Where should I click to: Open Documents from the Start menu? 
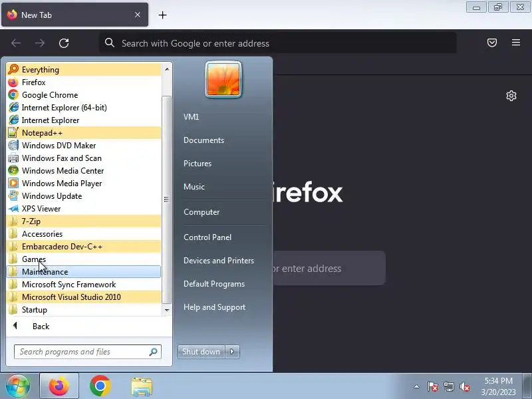204,140
